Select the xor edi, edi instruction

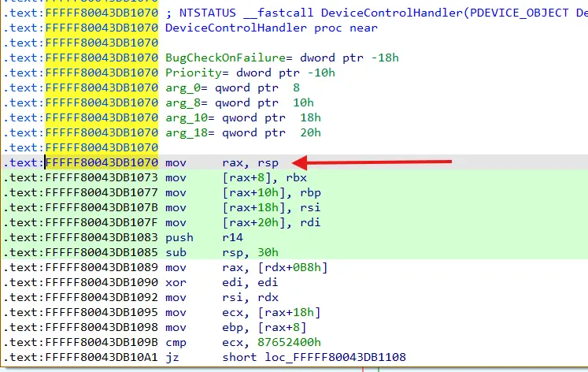pos(222,282)
